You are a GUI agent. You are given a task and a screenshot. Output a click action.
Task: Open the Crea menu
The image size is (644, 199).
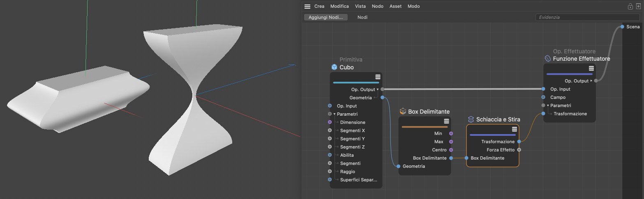coord(319,7)
